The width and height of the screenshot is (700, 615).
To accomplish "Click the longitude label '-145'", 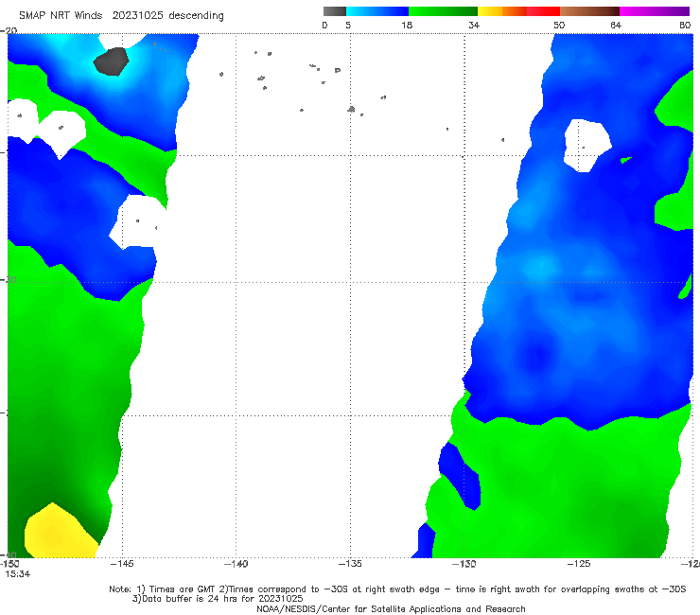I will 122,564.
